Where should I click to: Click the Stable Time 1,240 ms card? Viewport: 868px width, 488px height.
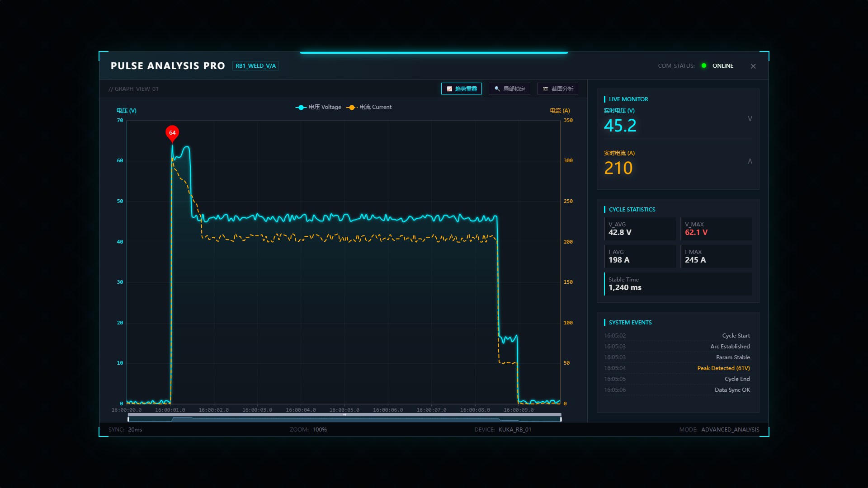[x=678, y=284]
